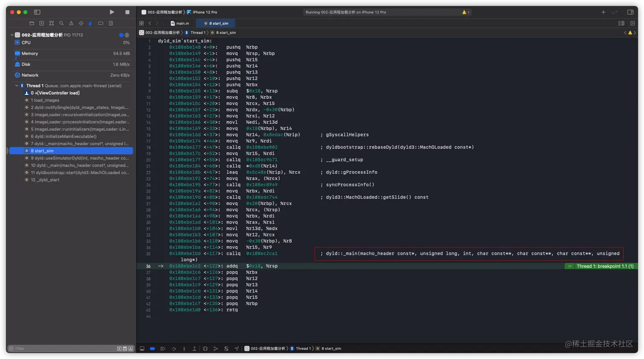Select frame 6 dyld::initializeMainExecutable()

coord(71,136)
